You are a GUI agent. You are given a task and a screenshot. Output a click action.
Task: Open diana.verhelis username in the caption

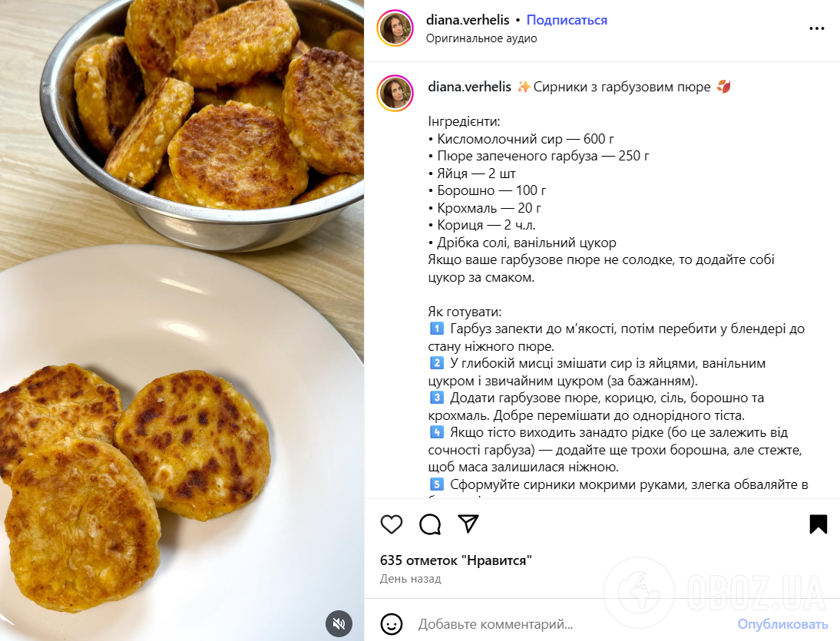(x=470, y=87)
